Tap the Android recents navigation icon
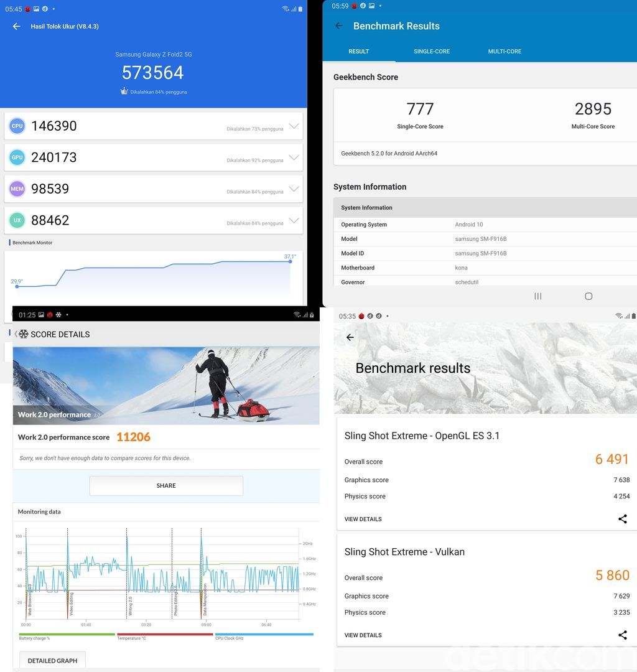The height and width of the screenshot is (672, 637). point(538,296)
